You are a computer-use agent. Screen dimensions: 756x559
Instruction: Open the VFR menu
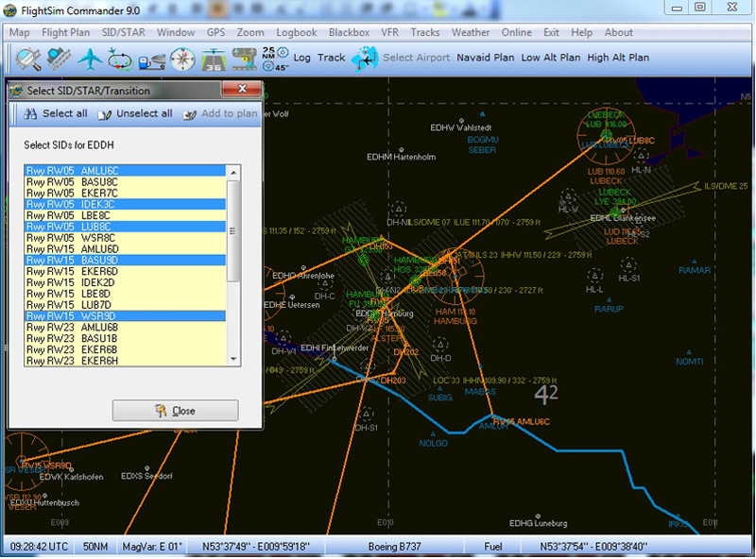coord(389,33)
